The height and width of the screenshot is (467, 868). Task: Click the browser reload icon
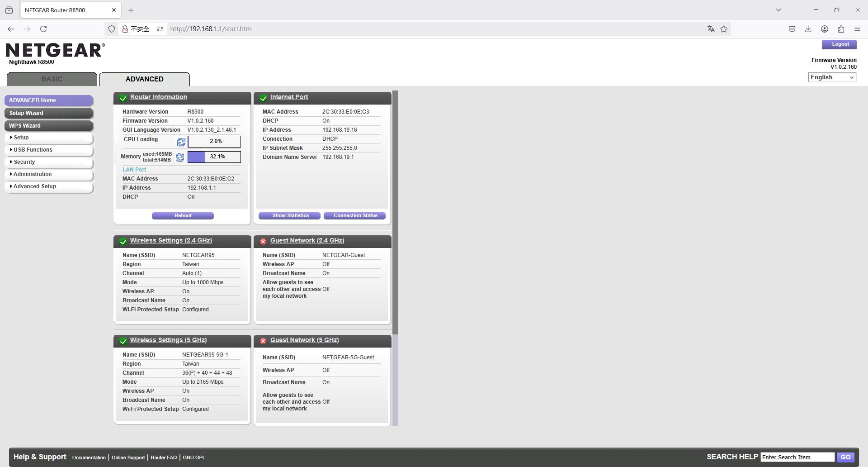[43, 29]
